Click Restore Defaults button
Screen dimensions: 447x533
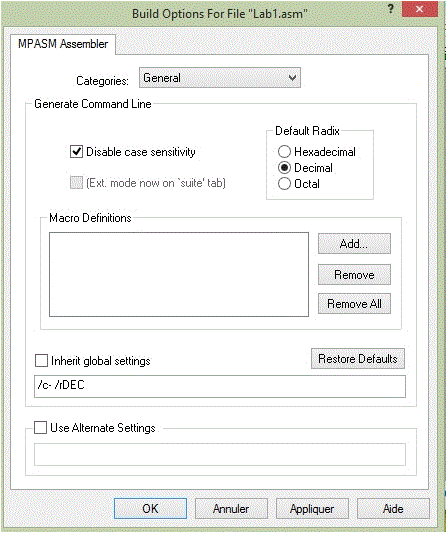[x=358, y=359]
